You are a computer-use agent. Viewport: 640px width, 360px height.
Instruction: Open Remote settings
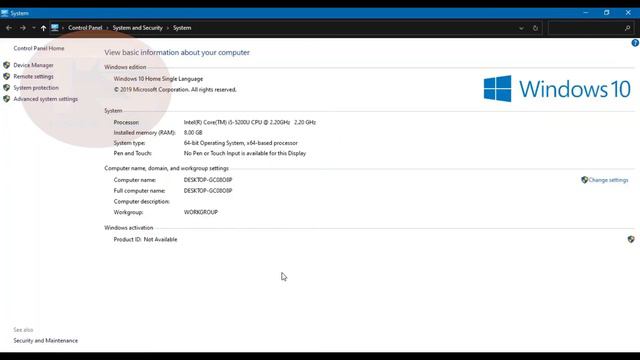33,76
